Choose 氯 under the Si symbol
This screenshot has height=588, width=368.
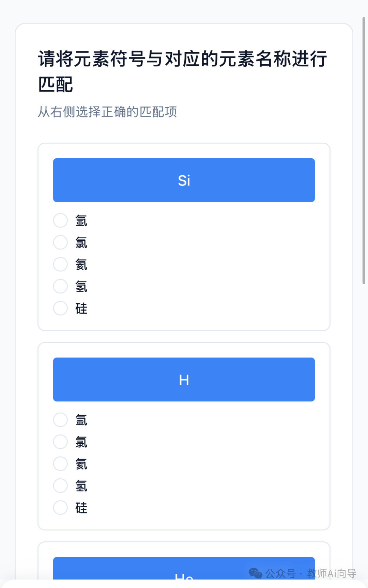[x=60, y=242]
